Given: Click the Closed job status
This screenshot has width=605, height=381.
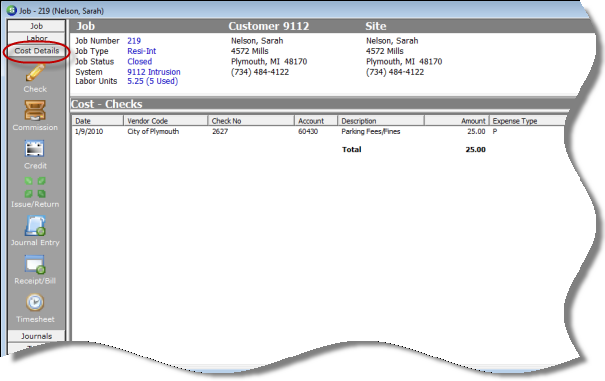Looking at the screenshot, I should click(140, 61).
